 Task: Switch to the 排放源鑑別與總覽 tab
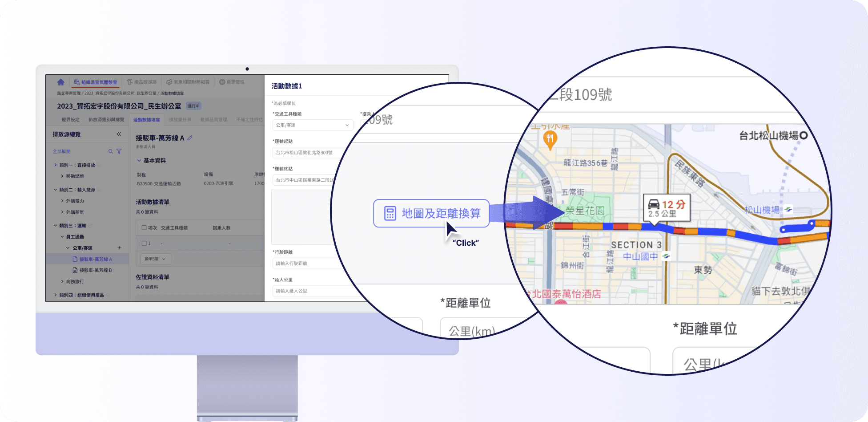(106, 120)
